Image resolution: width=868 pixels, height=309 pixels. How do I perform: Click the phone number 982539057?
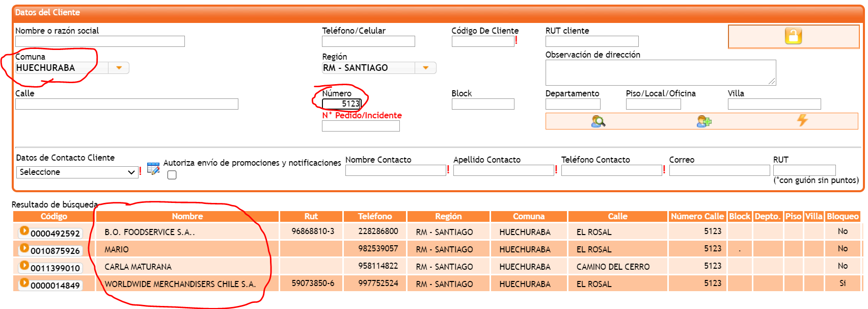tap(378, 248)
